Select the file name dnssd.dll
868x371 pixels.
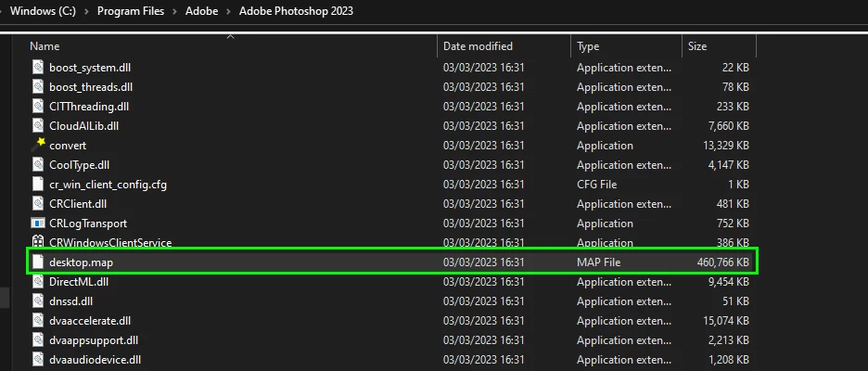point(70,301)
